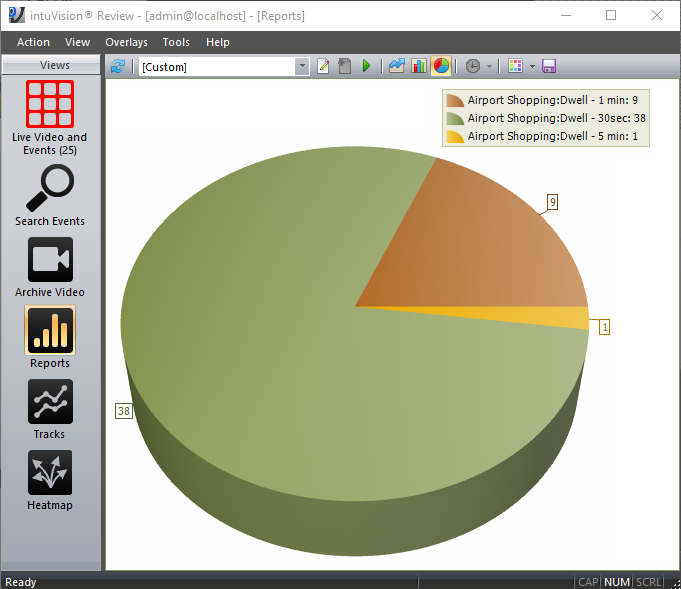The width and height of the screenshot is (681, 589).
Task: Click legend text 'Airport Shopping:Dwell - 5 min: 1'
Action: pos(552,136)
